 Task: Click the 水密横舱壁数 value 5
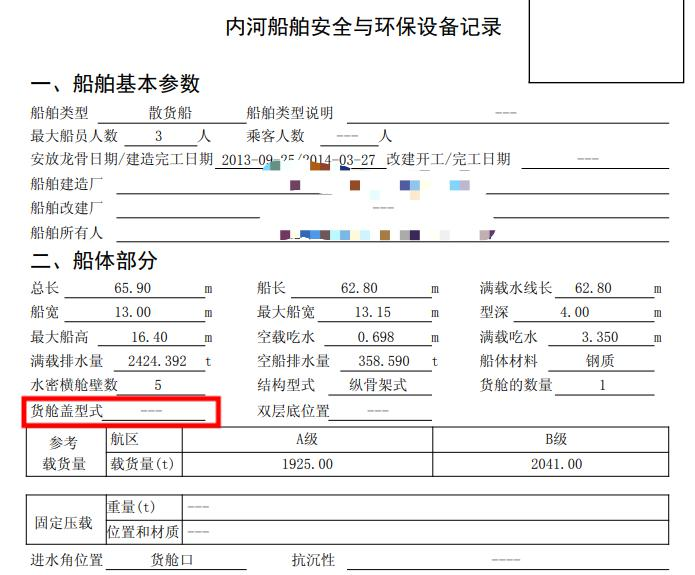pos(158,385)
